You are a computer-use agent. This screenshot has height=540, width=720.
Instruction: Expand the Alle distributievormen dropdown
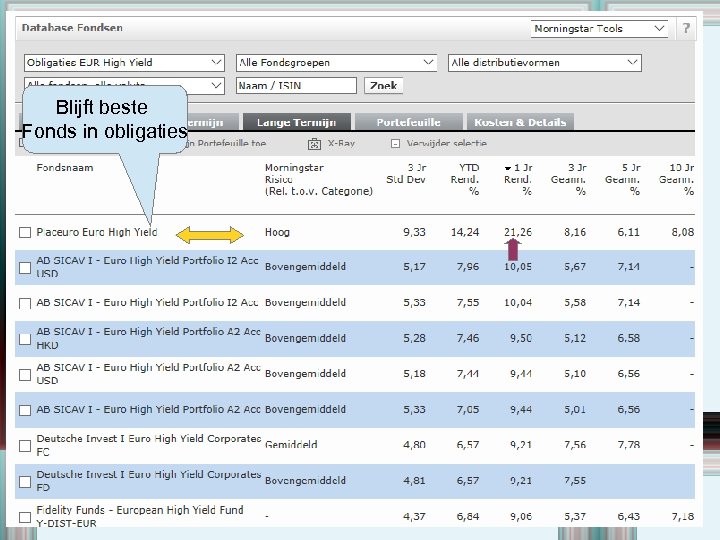coord(545,63)
